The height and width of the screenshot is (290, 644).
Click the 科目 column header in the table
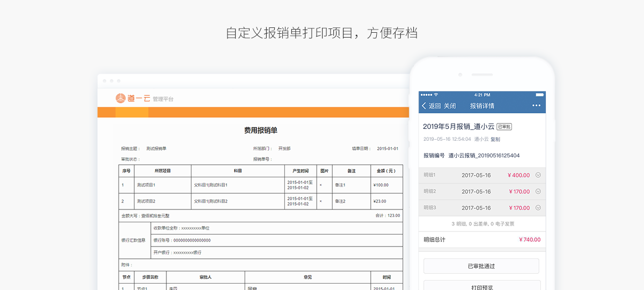coord(238,171)
